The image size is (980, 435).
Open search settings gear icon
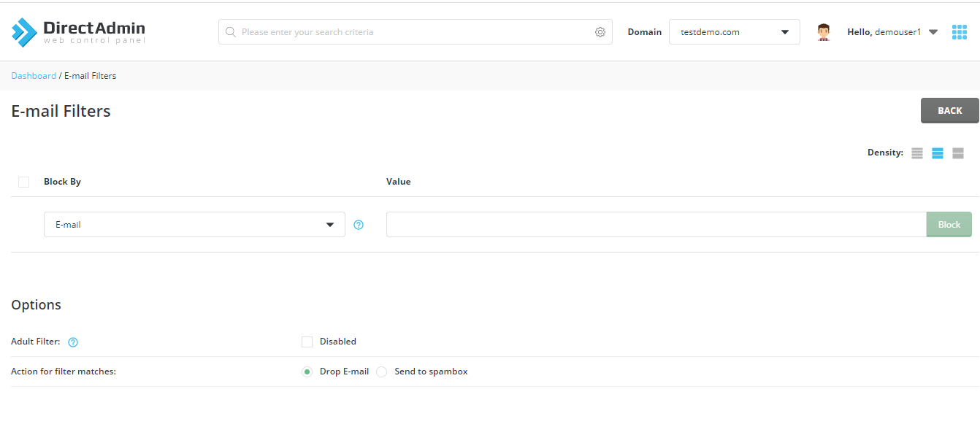tap(600, 32)
